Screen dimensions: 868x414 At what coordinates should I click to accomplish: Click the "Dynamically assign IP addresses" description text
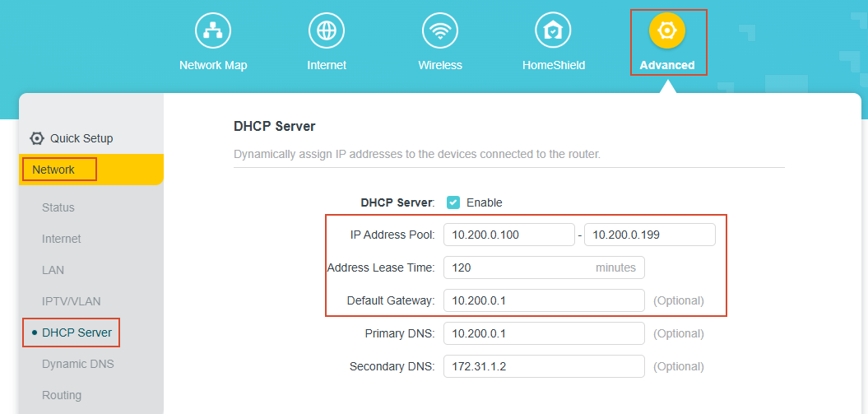[x=417, y=154]
